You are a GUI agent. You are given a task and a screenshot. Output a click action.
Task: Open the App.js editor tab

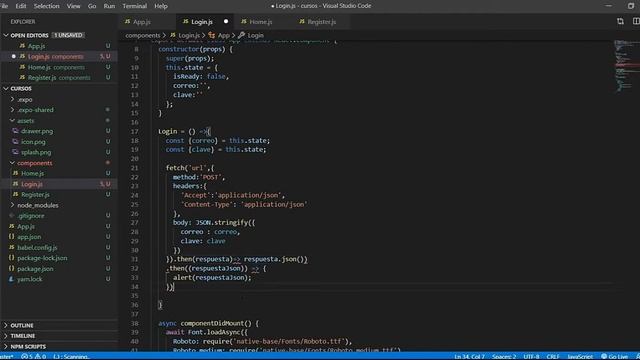(138, 22)
